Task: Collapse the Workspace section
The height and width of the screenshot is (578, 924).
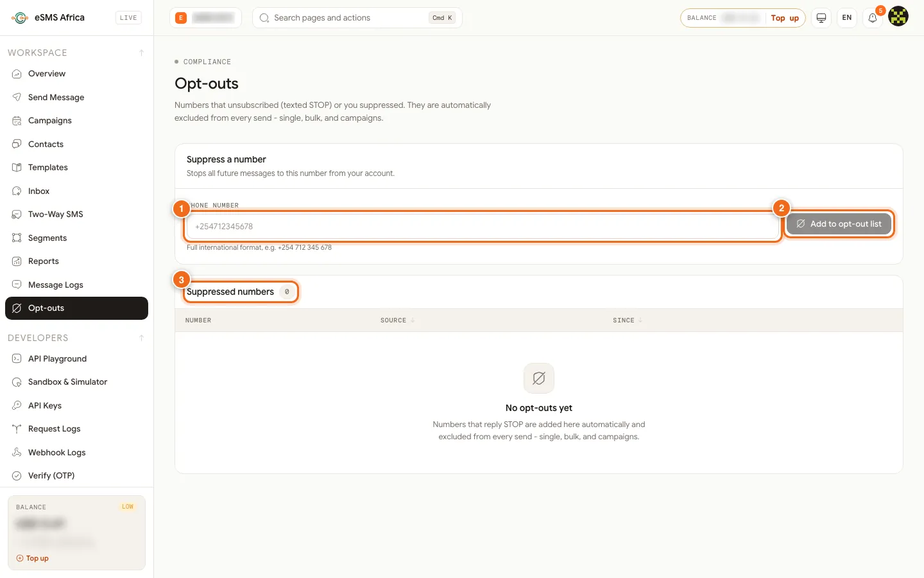Action: click(x=141, y=53)
